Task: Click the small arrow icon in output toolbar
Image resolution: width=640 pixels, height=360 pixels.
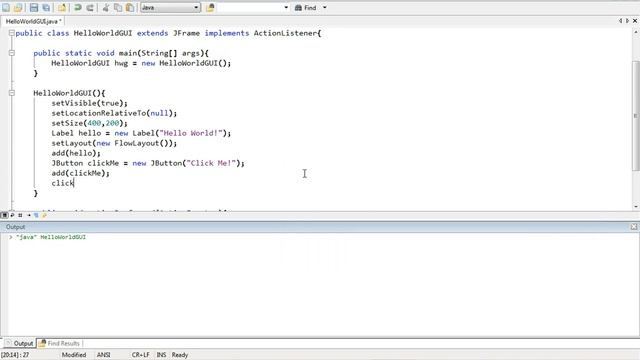Action: pos(29,215)
